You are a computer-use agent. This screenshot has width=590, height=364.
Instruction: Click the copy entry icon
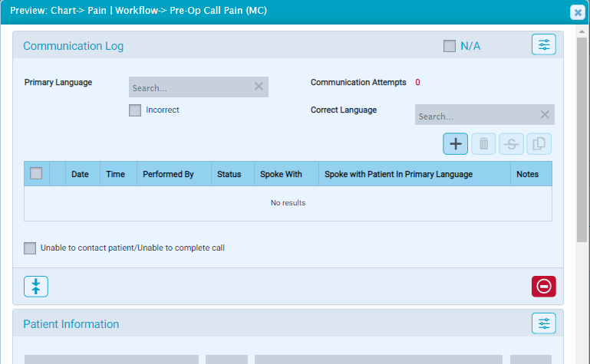point(539,143)
